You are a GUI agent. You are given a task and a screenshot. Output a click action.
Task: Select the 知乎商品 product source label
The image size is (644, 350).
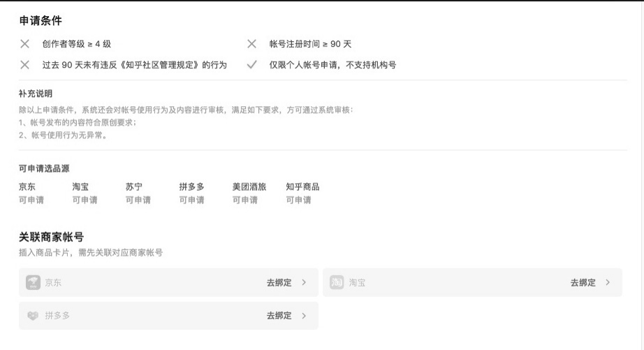click(302, 187)
